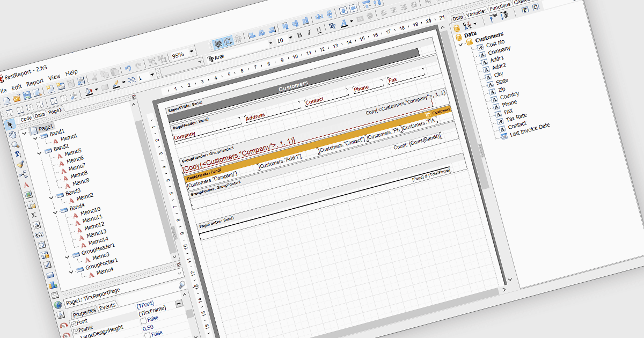Screen dimensions: 644x338
Task: Collapse the Band2 tree node
Action: (x=39, y=153)
